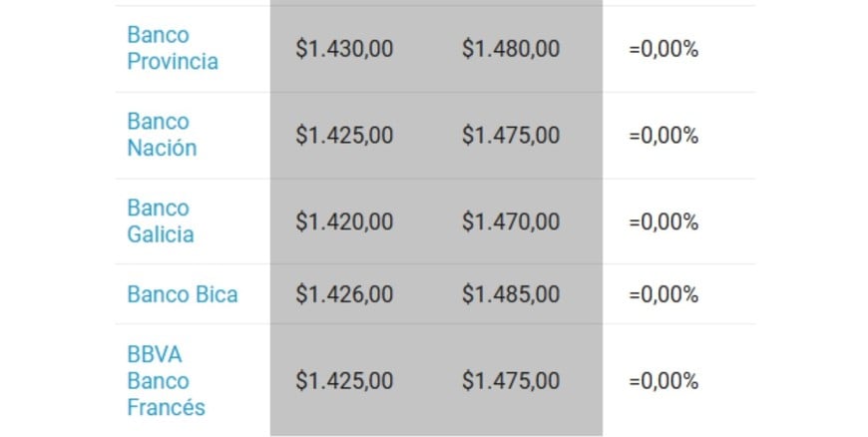Select the BBVA Banco Francés link

click(166, 380)
